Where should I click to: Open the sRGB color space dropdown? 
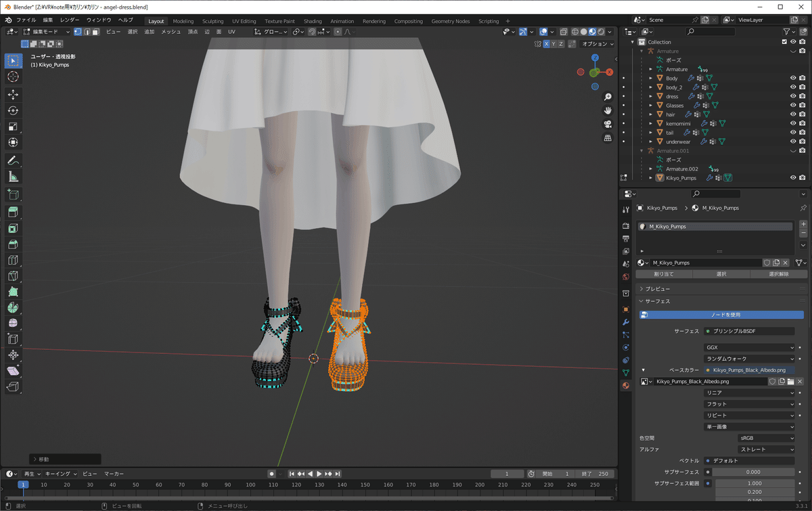point(767,438)
